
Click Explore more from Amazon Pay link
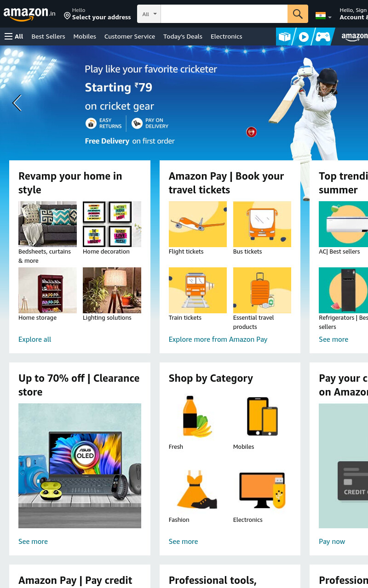pos(218,339)
